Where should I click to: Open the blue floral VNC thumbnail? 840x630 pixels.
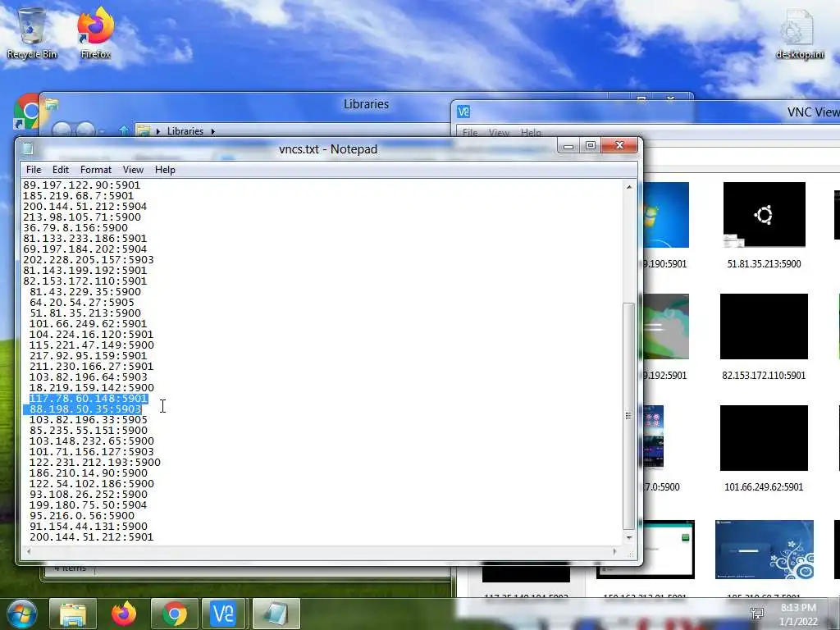point(764,550)
